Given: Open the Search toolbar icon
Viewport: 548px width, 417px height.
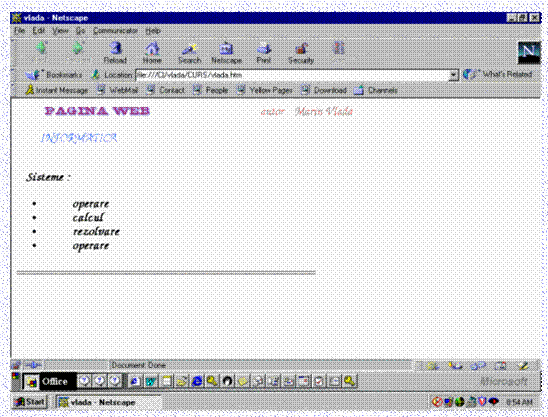Looking at the screenshot, I should [x=189, y=52].
